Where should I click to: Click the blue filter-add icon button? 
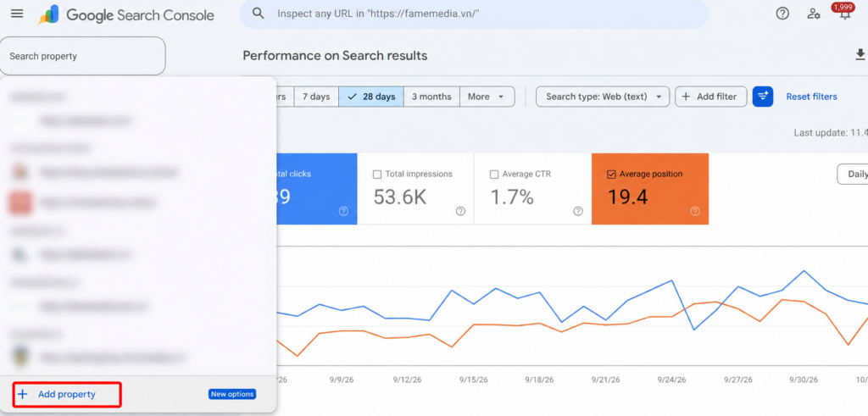click(763, 97)
